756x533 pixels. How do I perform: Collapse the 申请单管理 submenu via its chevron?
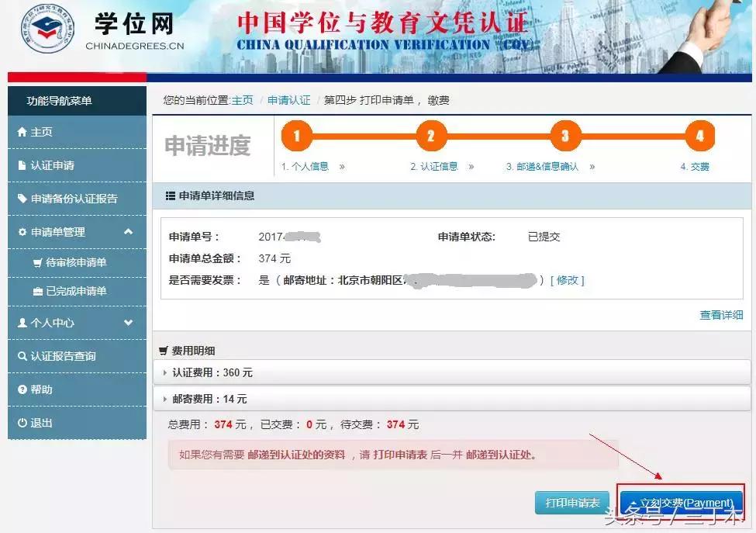click(129, 231)
